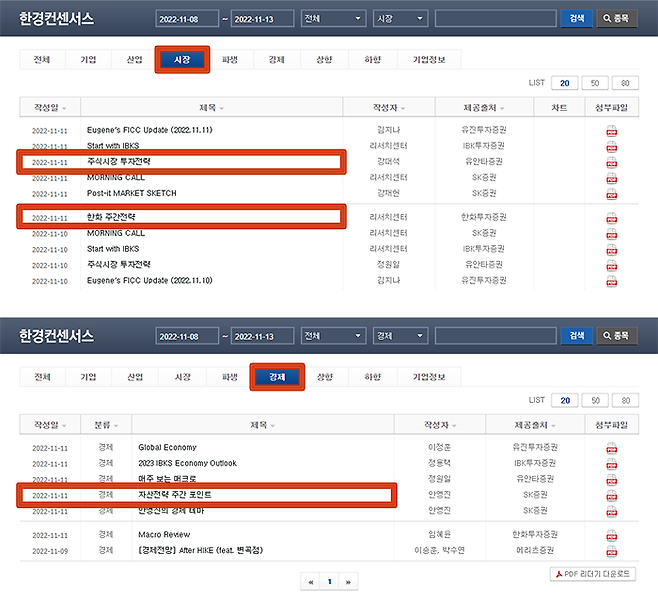Click end date 2022-11-13 field in upper header
The height and width of the screenshot is (599, 658).
[262, 19]
